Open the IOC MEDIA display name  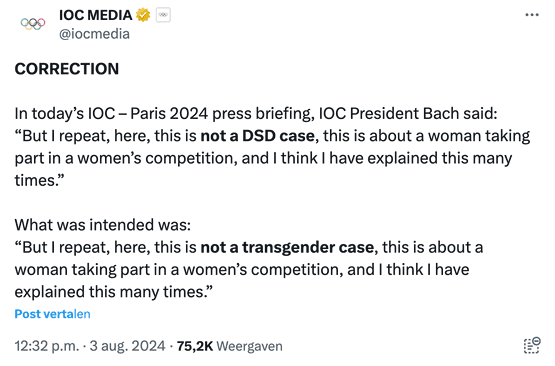(96, 15)
